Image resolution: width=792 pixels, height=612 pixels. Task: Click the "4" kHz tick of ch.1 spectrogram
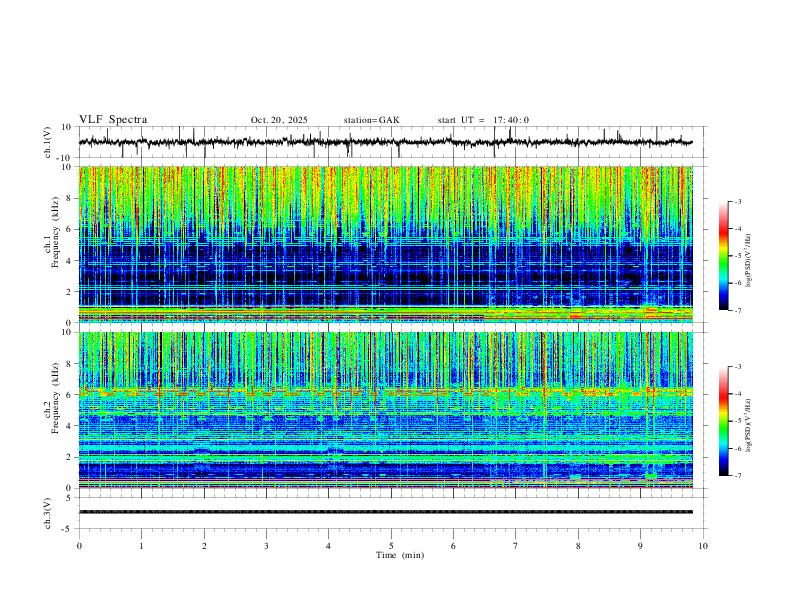click(x=71, y=261)
